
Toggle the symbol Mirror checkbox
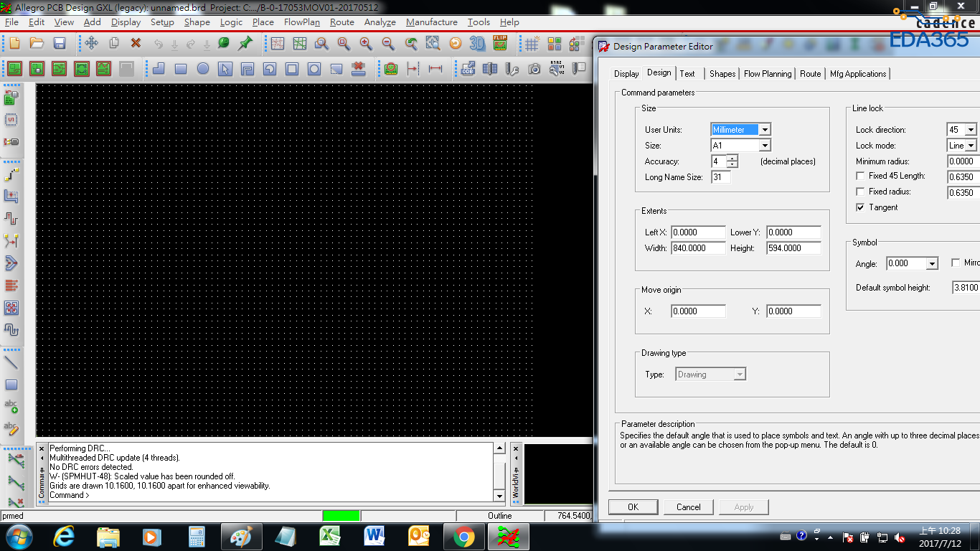point(956,263)
